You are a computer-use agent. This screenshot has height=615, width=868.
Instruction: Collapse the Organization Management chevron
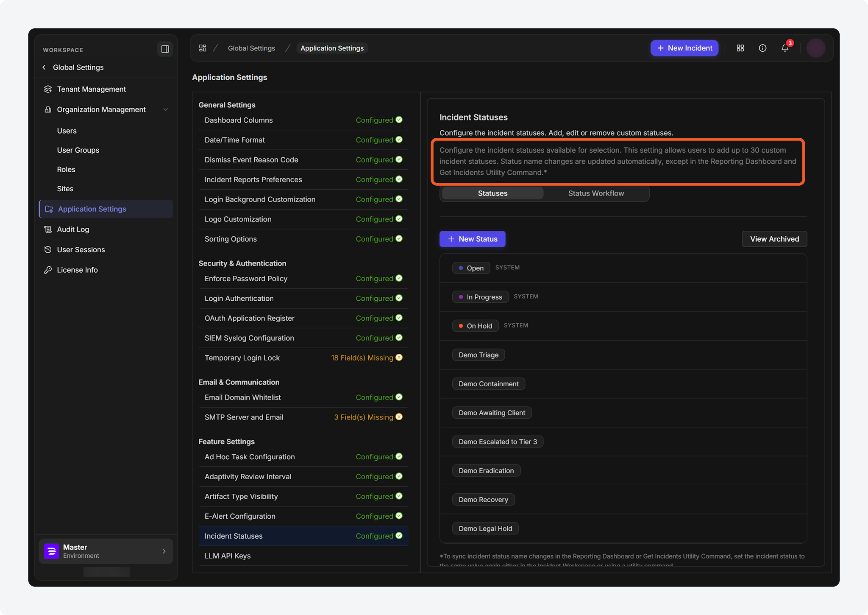click(166, 109)
